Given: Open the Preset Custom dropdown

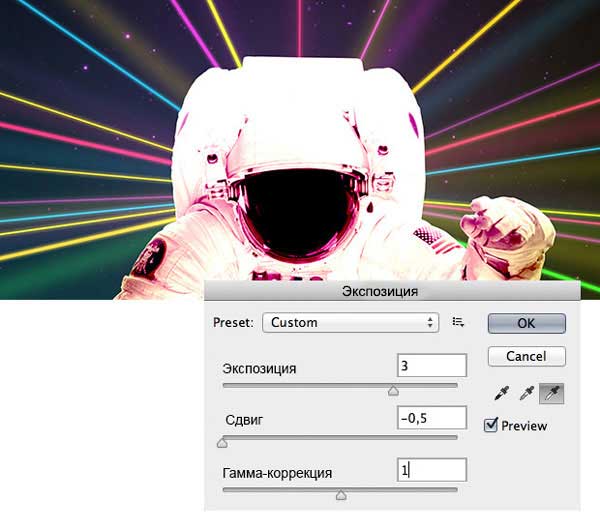Looking at the screenshot, I should pyautogui.click(x=350, y=322).
